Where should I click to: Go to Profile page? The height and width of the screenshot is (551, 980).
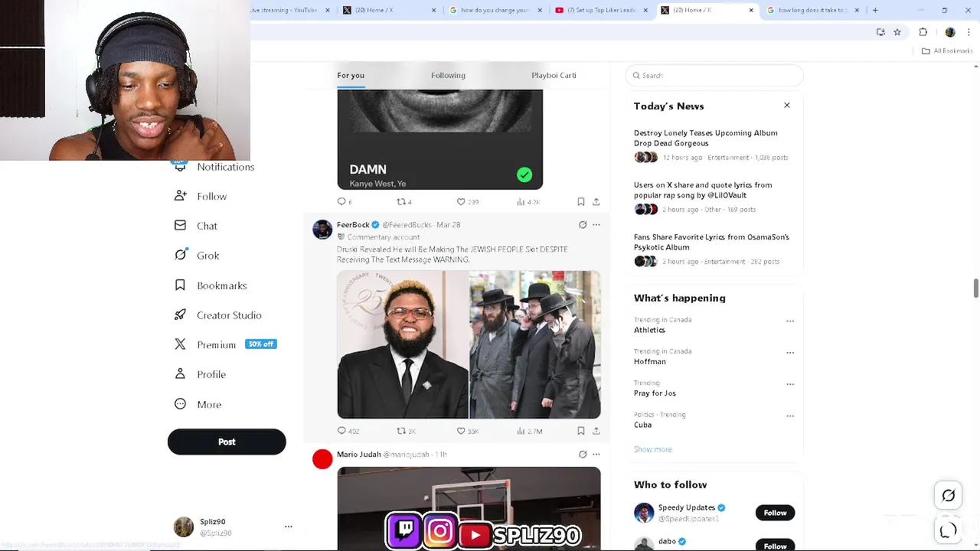(x=200, y=374)
